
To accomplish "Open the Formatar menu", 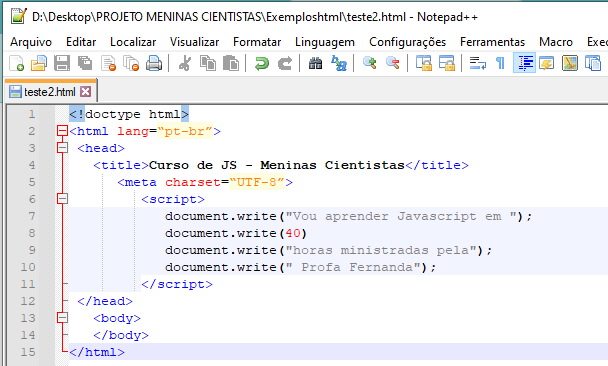I will pos(257,41).
